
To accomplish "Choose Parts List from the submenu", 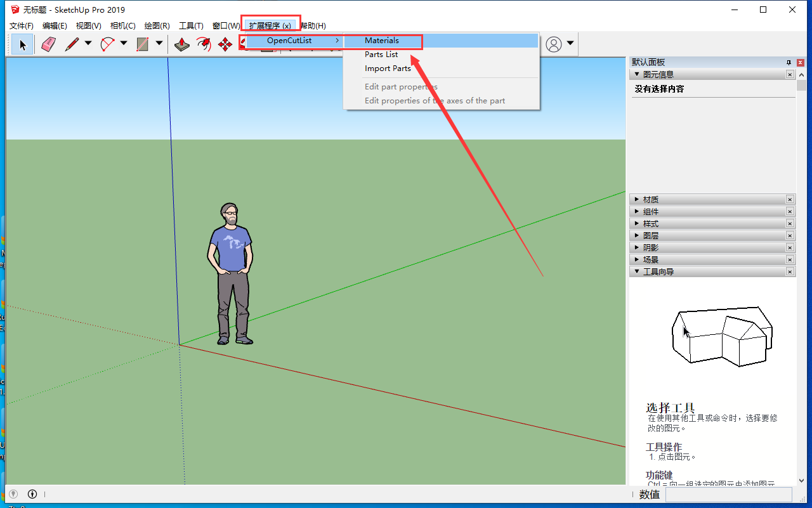I will point(381,55).
